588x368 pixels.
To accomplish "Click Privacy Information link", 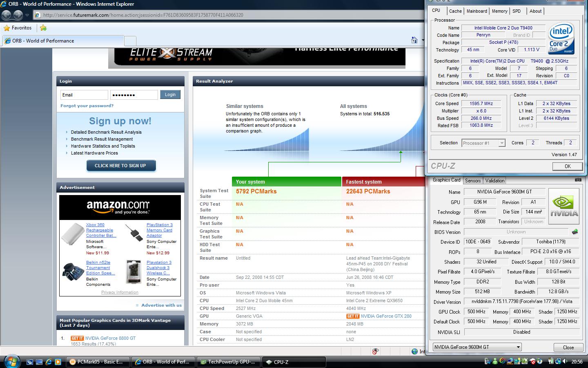I will (120, 292).
